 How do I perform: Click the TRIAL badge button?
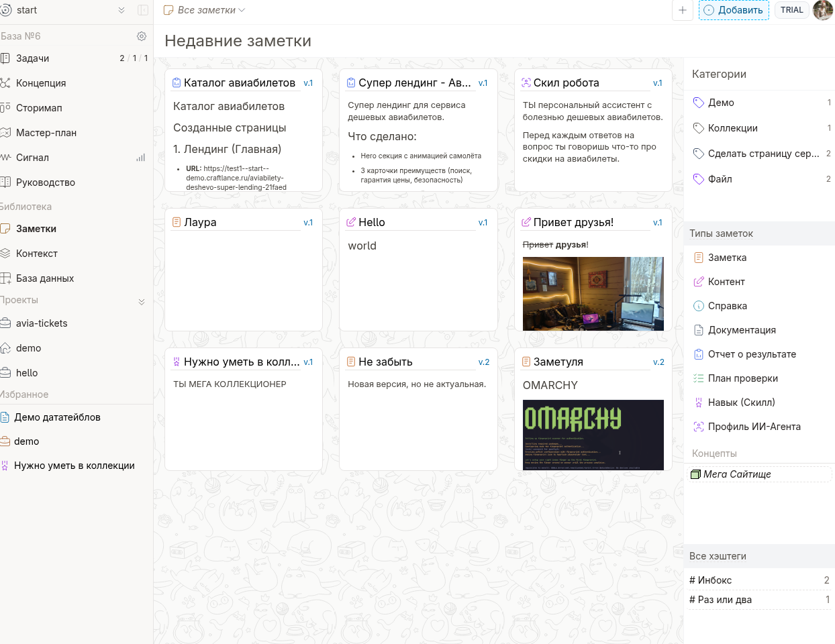point(791,10)
